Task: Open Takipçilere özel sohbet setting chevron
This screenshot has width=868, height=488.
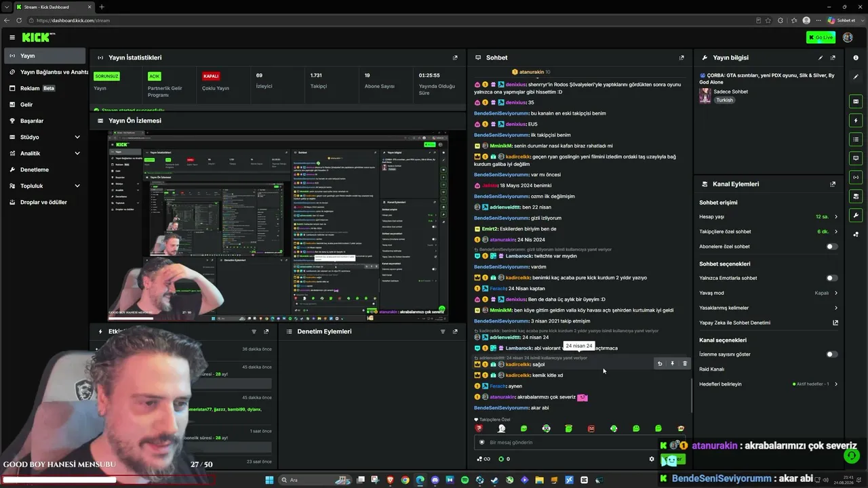Action: click(x=835, y=232)
